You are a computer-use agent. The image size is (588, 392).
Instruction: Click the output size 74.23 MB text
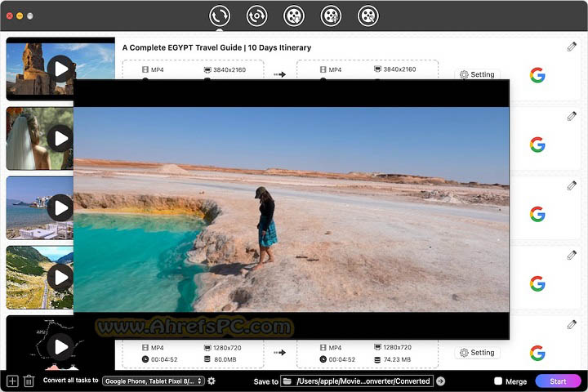tap(397, 359)
